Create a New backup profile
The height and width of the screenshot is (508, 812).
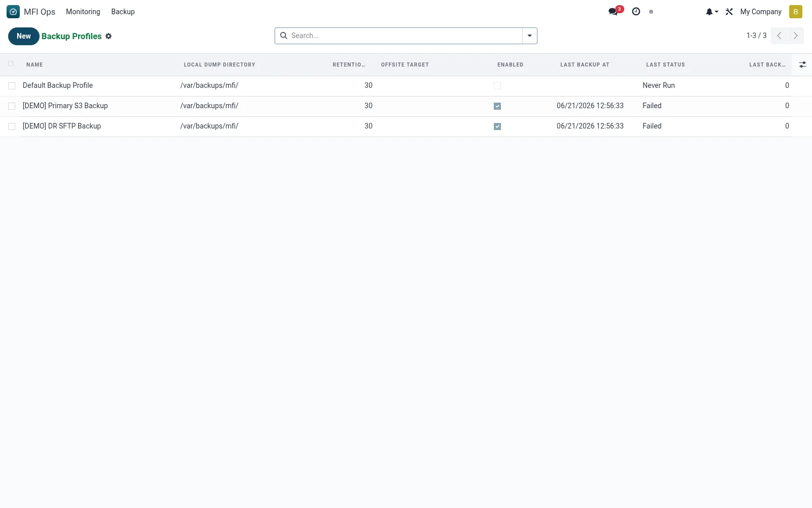(24, 36)
